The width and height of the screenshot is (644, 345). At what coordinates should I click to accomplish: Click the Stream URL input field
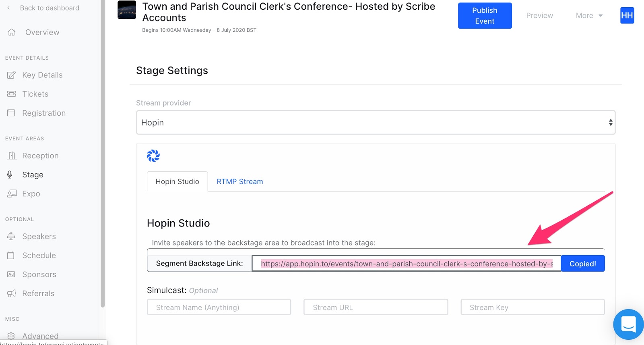click(x=376, y=307)
